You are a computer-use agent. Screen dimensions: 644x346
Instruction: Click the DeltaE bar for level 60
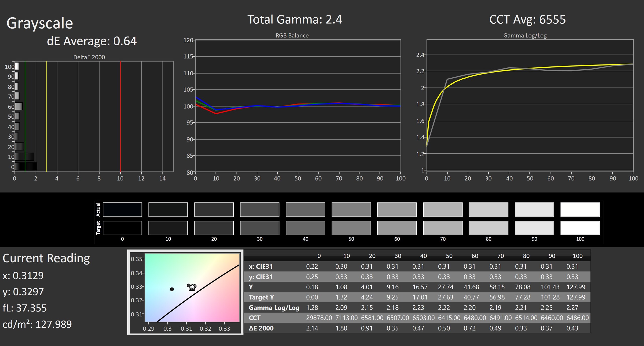[19, 106]
